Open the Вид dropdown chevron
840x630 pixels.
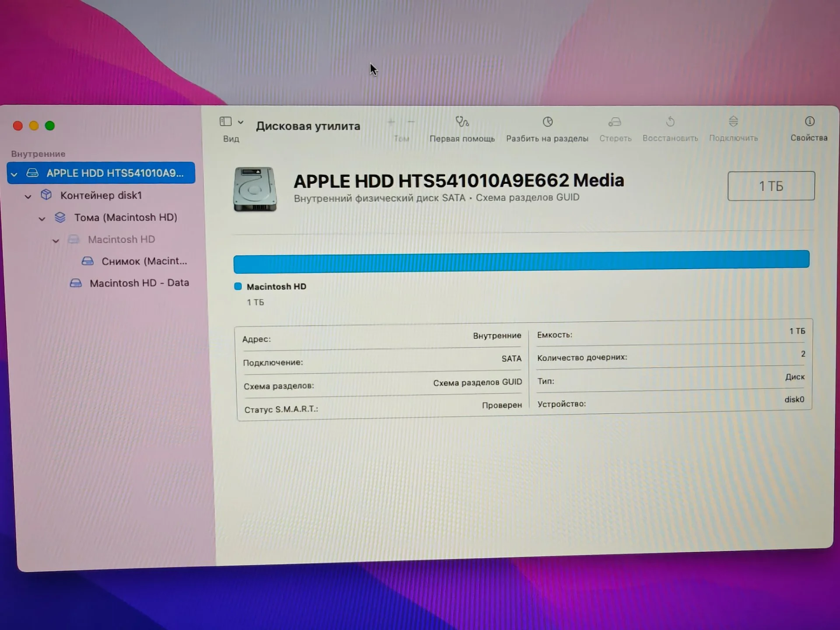(x=241, y=122)
